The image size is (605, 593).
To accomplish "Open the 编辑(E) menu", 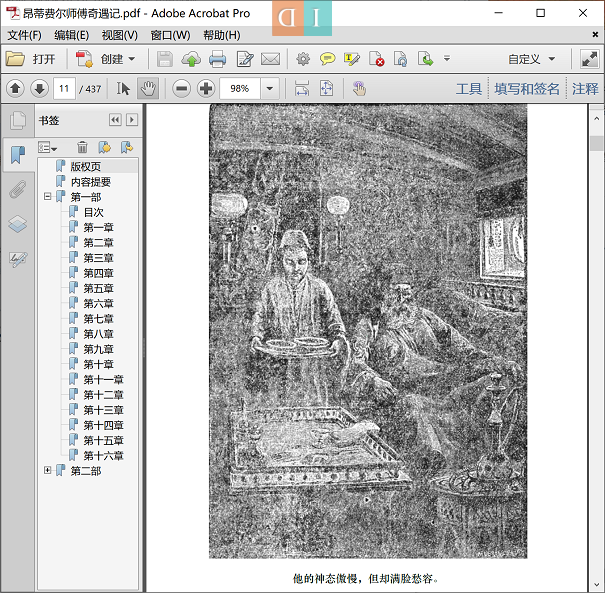I will (x=72, y=35).
